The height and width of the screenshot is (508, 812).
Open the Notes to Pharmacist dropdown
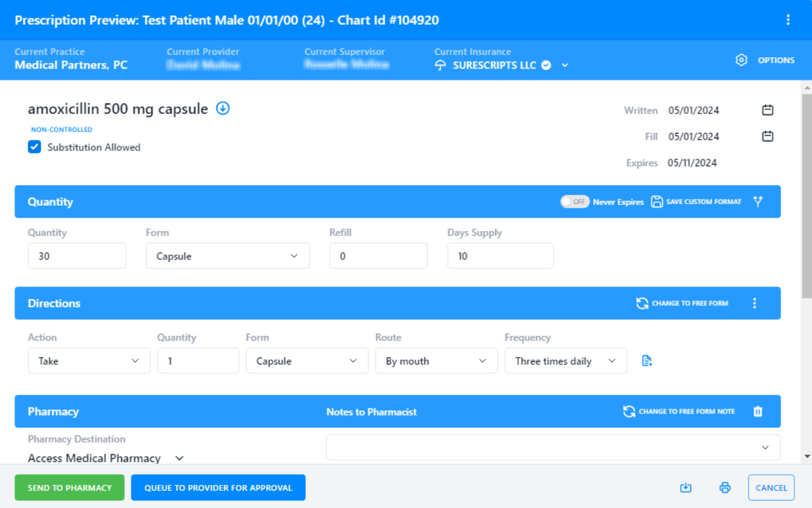[x=553, y=448]
